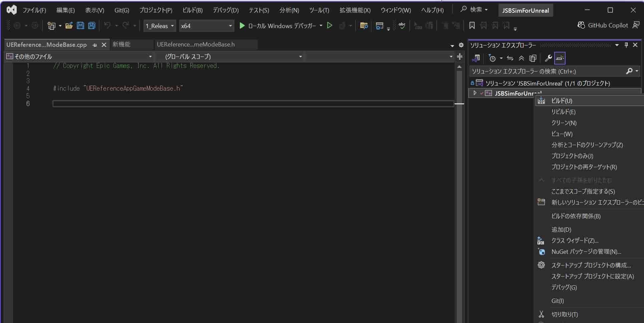Click the sync with active document icon
Image resolution: width=644 pixels, height=323 pixels.
[x=510, y=58]
